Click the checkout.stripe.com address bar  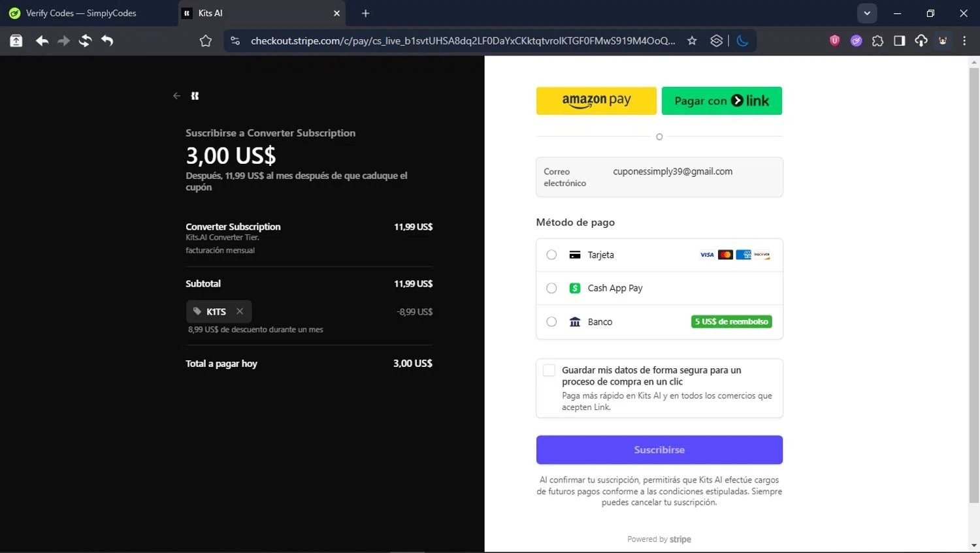[x=463, y=40]
